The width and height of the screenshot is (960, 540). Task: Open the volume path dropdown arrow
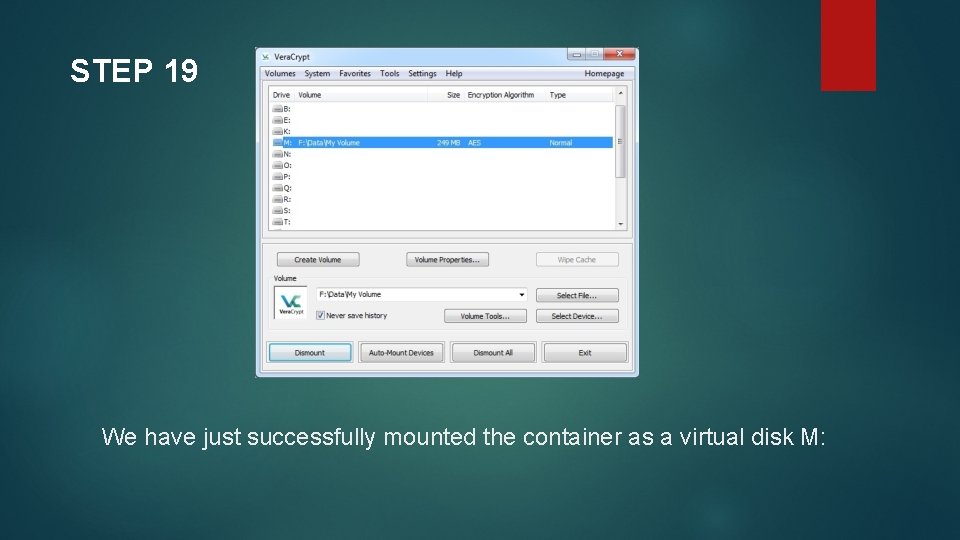[x=522, y=294]
